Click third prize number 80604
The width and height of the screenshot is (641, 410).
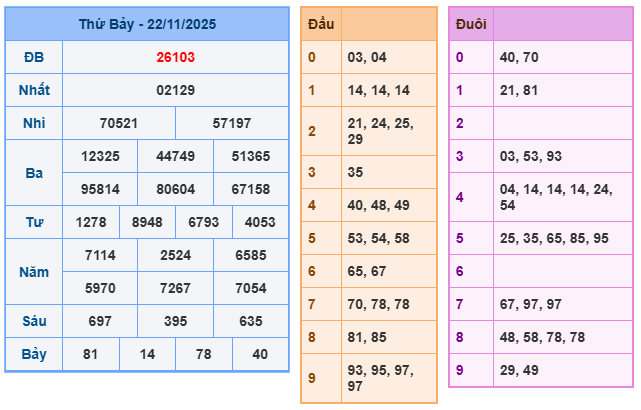coord(176,189)
